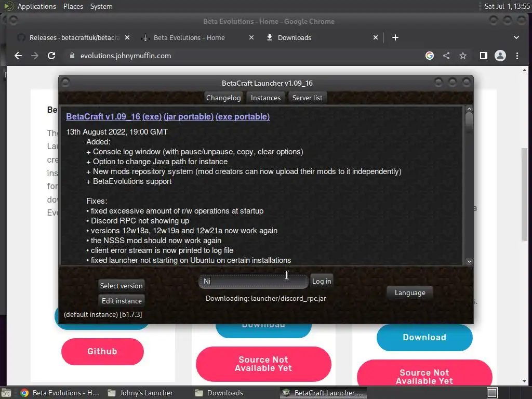Screen dimensions: 532x399
Task: Open the Instances tab
Action: [265, 98]
